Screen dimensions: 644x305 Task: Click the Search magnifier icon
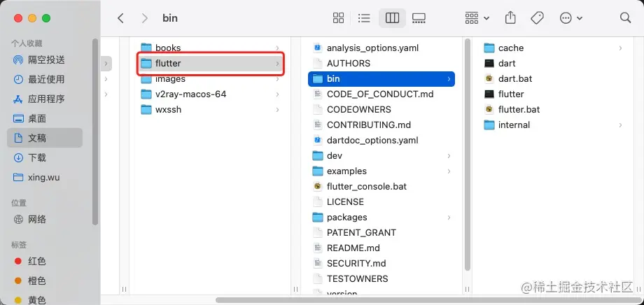coord(625,17)
